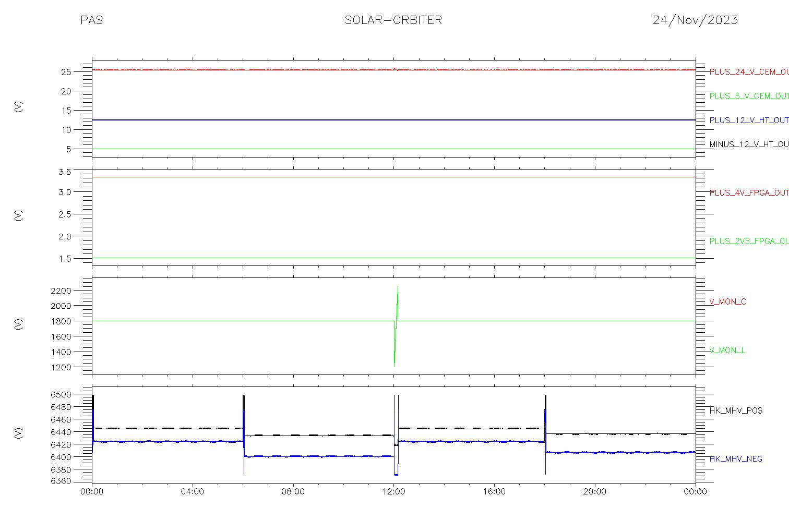This screenshot has height=532, width=789.
Task: Click the black MINUS_12_V_HT legend label
Action: tap(749, 144)
